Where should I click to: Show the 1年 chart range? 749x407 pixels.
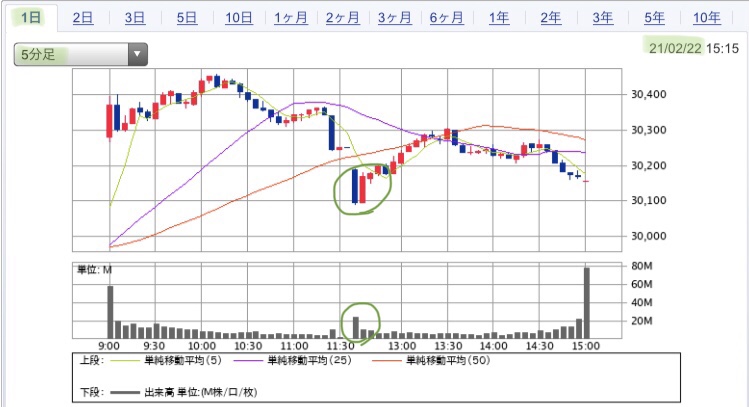[499, 18]
